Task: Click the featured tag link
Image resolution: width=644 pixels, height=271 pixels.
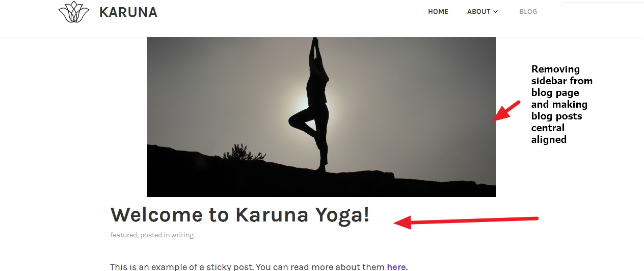Action: point(123,235)
